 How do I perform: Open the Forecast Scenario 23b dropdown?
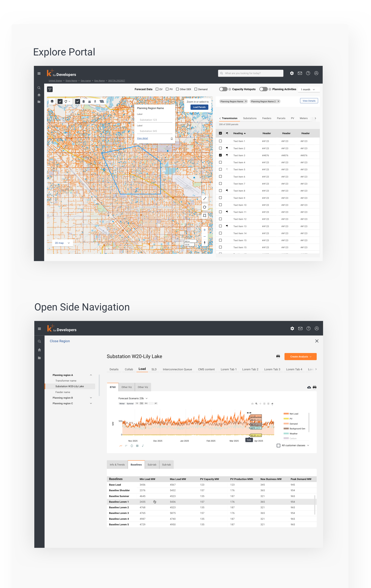coord(133,398)
